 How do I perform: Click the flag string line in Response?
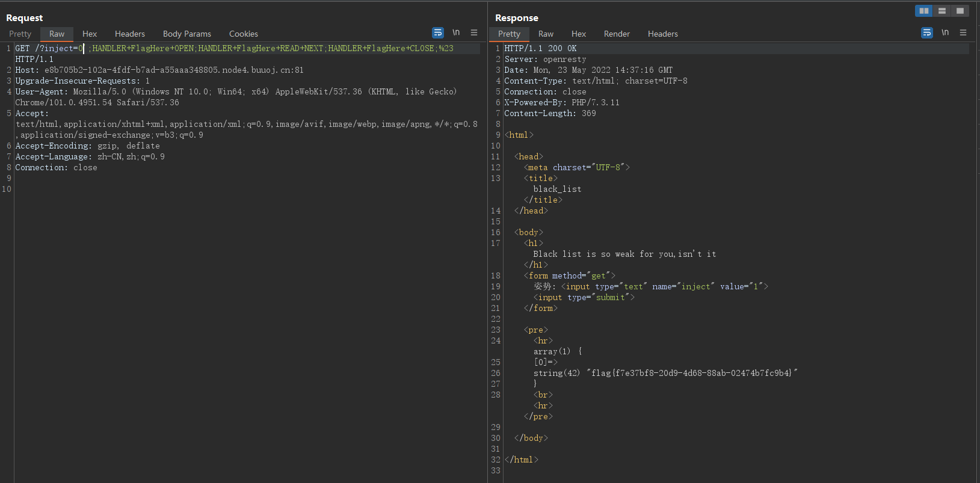pos(665,373)
